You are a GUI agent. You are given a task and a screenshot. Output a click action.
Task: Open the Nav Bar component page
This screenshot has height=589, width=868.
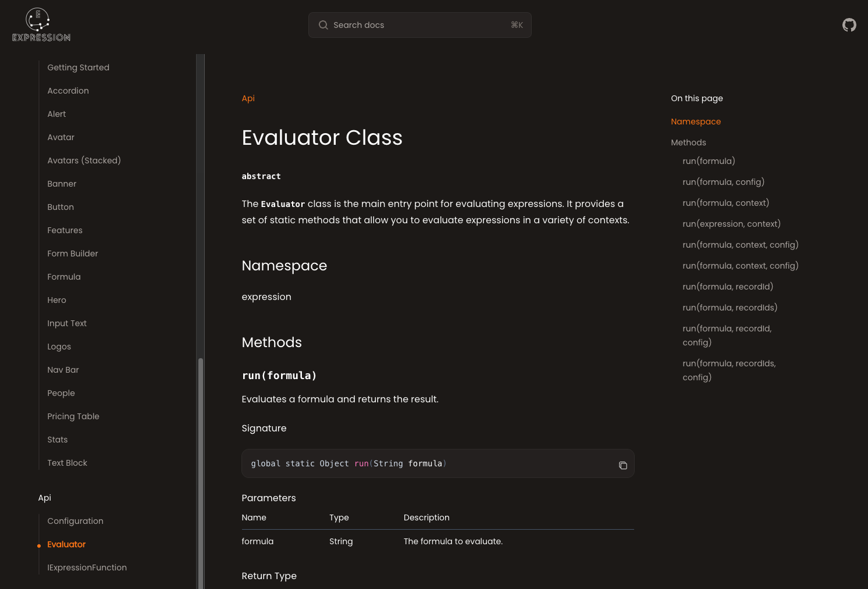tap(63, 370)
